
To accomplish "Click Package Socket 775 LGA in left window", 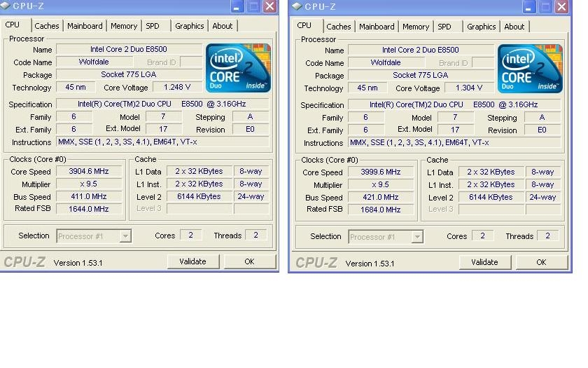I will tap(129, 74).
